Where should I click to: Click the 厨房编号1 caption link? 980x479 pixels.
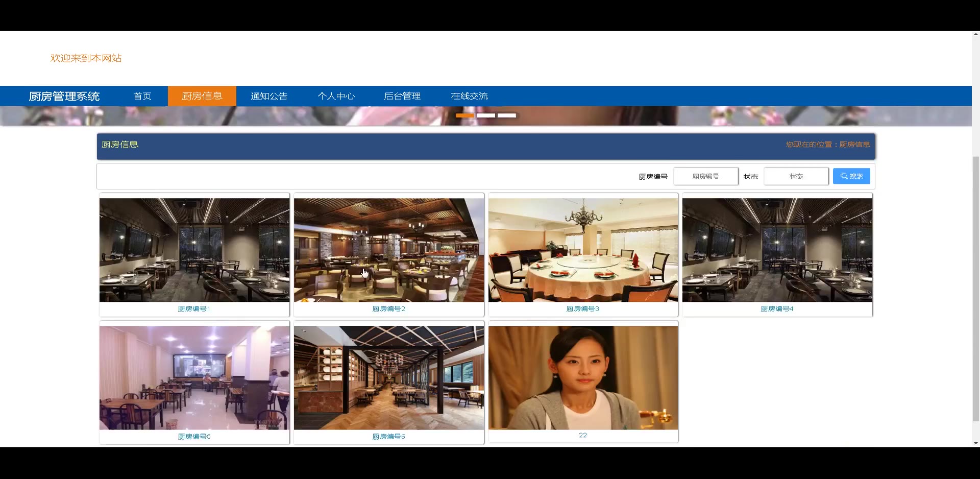194,309
